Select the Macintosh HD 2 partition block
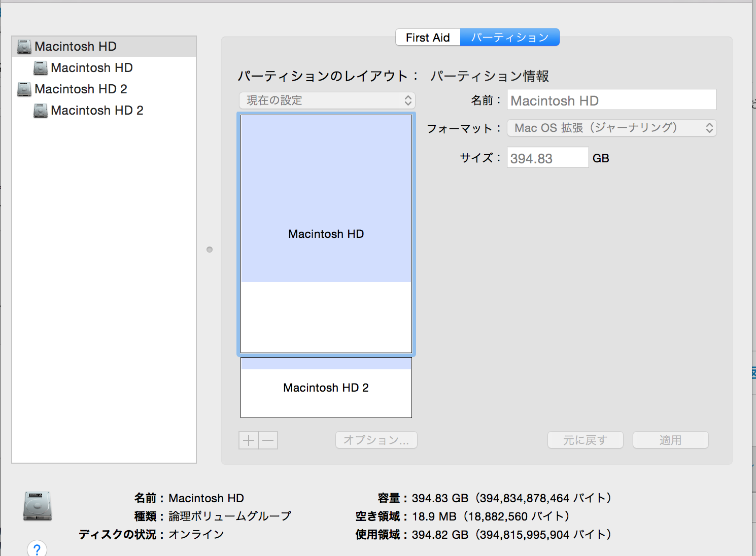 [x=326, y=388]
